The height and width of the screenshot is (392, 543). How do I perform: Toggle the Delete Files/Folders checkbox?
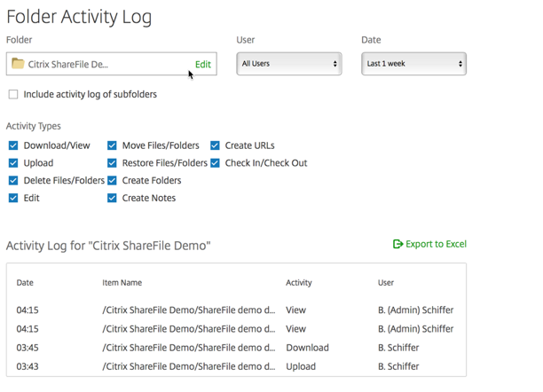point(13,181)
